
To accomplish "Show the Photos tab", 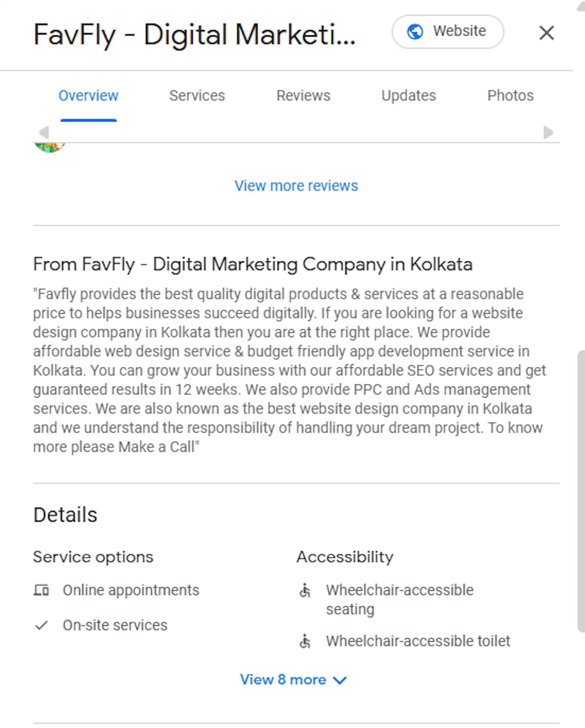I will [x=510, y=96].
